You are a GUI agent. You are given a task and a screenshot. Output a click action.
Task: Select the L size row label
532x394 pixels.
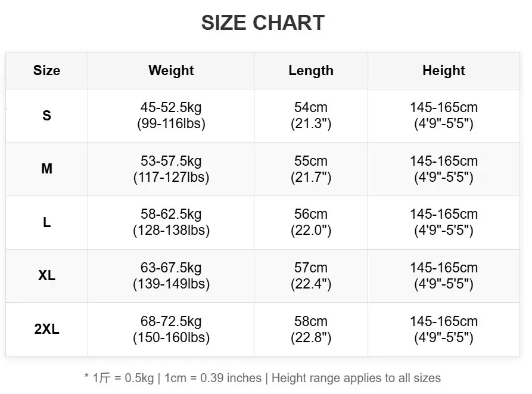(46, 222)
